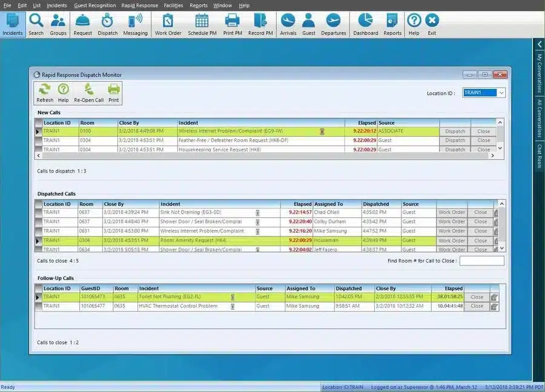Click the Print PM printer icon
Screen dimensions: 545x392
(x=232, y=24)
